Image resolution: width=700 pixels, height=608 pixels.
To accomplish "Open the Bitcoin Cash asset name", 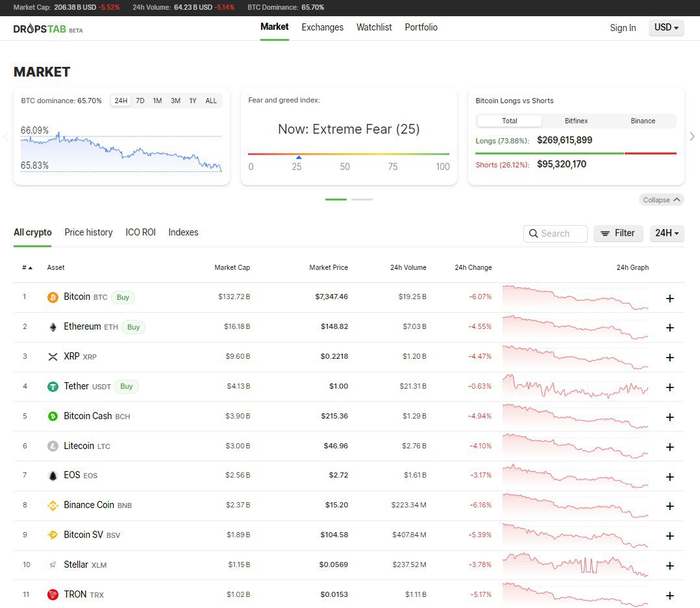I will [x=88, y=416].
